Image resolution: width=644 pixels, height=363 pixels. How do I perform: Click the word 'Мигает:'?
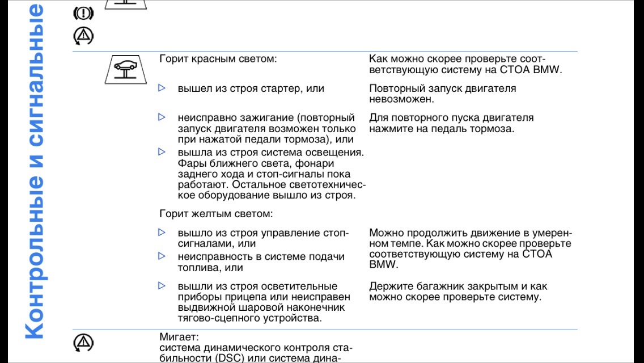coord(179,337)
